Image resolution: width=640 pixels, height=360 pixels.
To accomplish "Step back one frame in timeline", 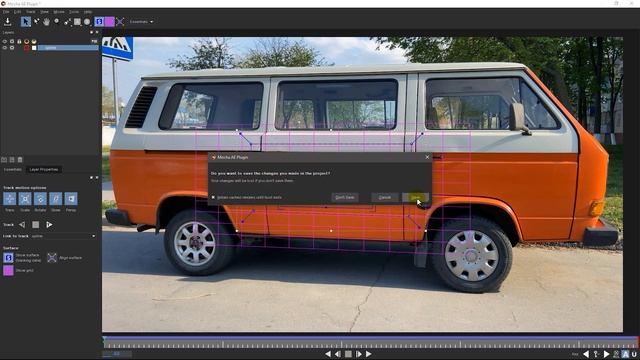I will [338, 354].
